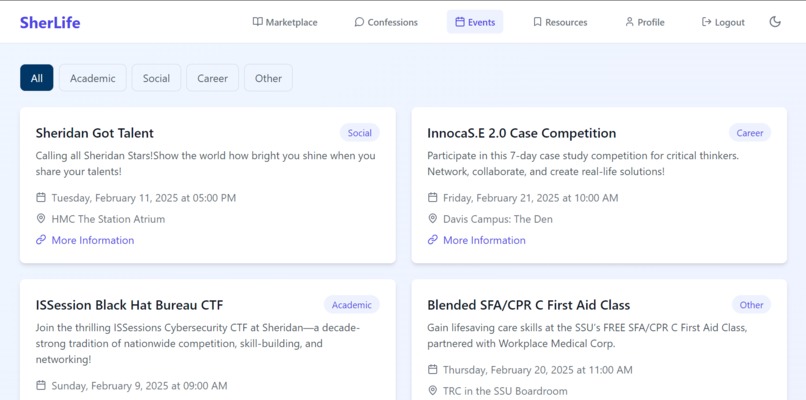The height and width of the screenshot is (400, 806).
Task: Click link icon in InnocaS.E card
Action: (433, 240)
